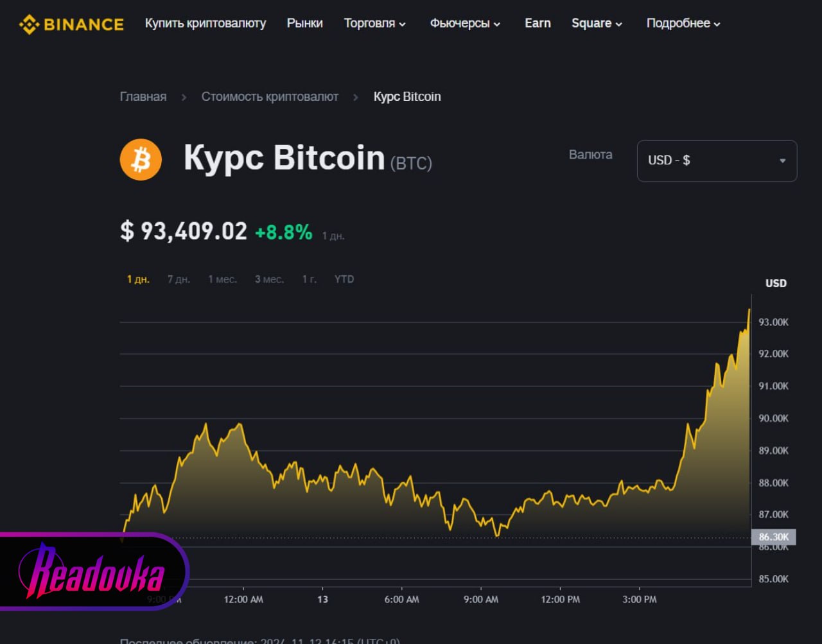The height and width of the screenshot is (644, 822).
Task: Click the 86.30K price marker on axis
Action: pyautogui.click(x=774, y=537)
